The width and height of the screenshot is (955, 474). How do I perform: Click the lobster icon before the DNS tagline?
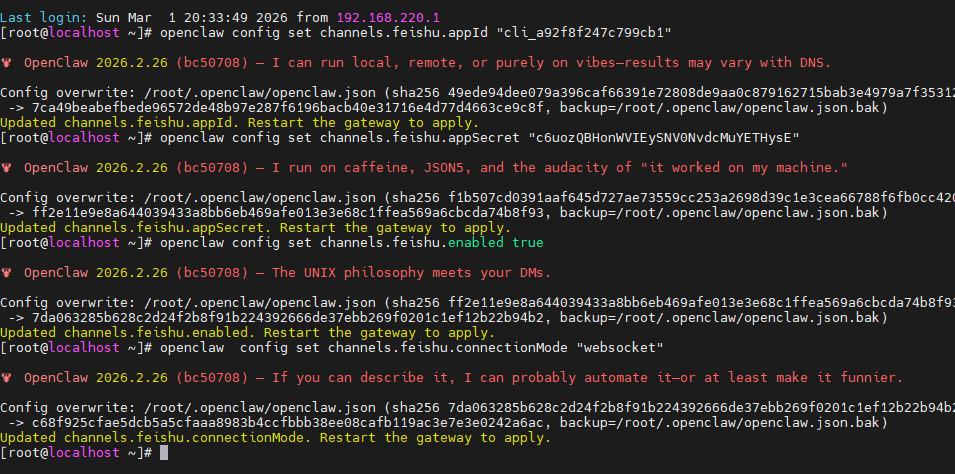pyautogui.click(x=7, y=62)
